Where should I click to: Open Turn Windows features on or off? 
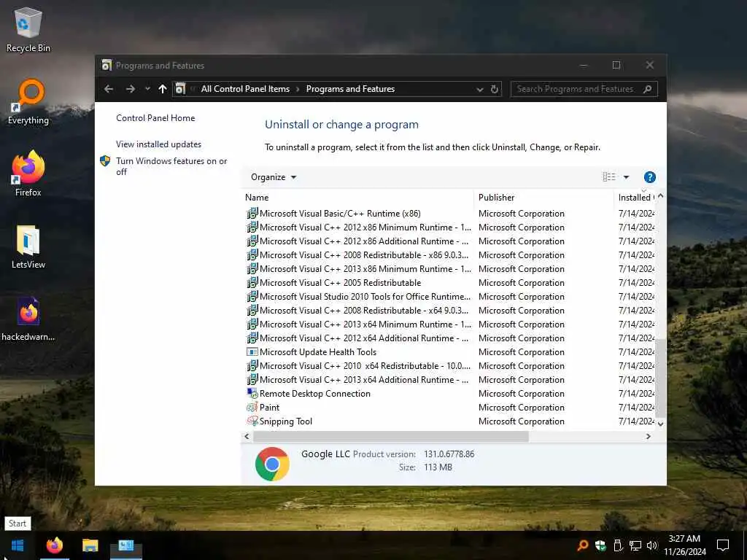click(171, 166)
